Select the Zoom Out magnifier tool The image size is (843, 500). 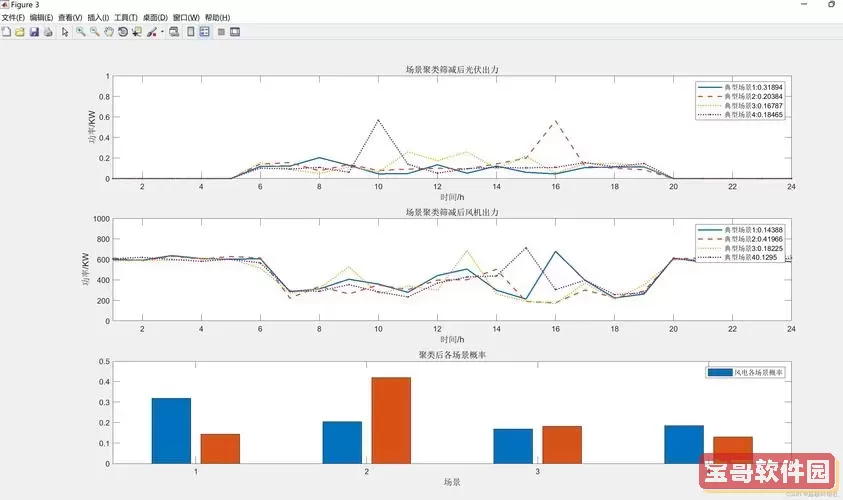[95, 32]
